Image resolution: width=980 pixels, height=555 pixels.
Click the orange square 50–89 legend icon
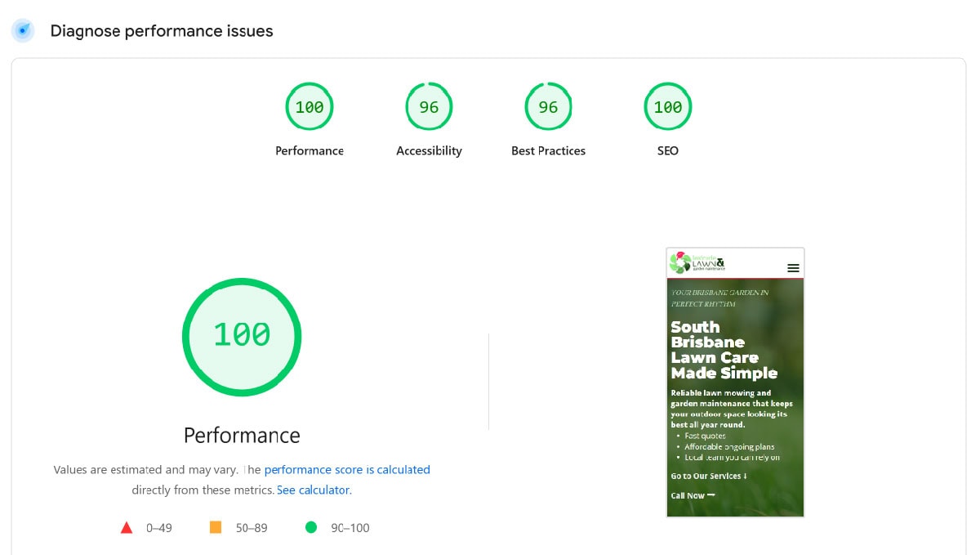point(216,527)
